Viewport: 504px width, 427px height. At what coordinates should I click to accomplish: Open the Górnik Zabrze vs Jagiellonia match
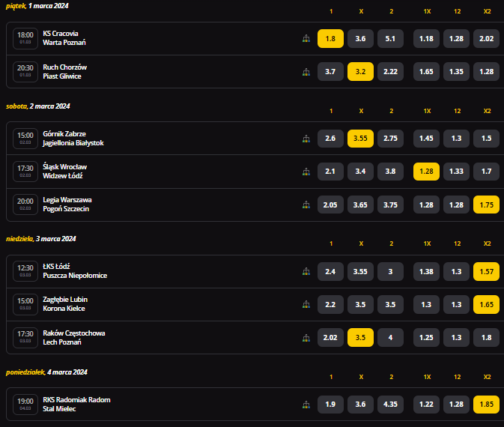point(73,139)
